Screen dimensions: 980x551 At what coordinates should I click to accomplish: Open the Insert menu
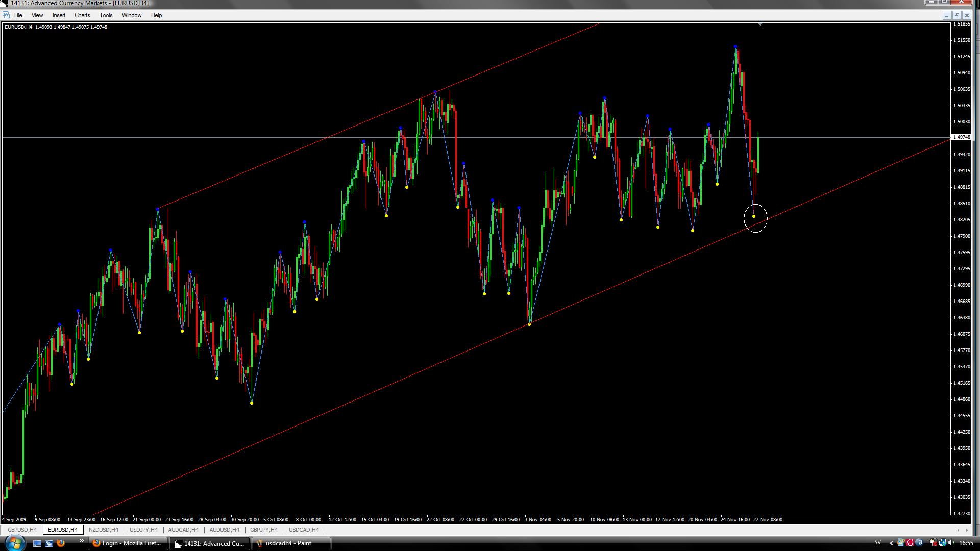(x=59, y=15)
